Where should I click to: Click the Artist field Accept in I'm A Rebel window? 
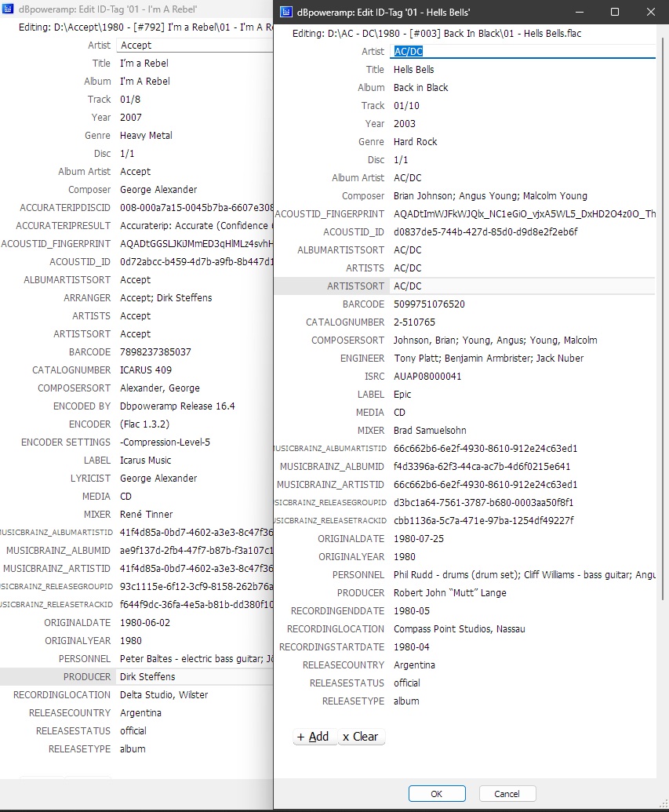(x=195, y=45)
